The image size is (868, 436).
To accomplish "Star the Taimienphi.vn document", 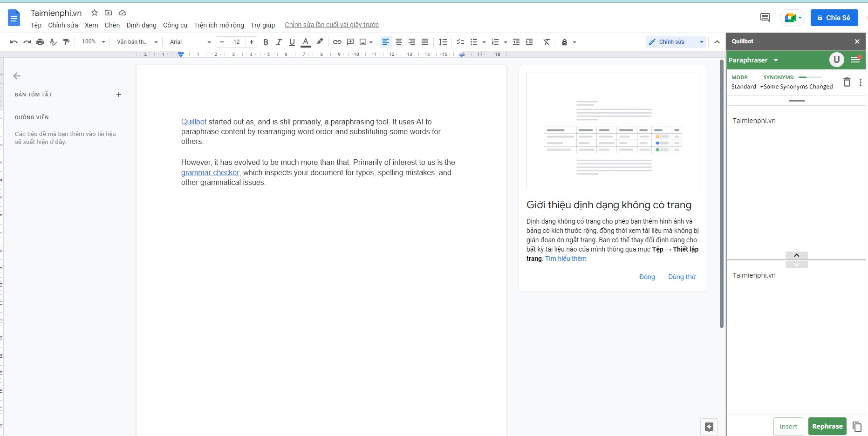I will click(95, 13).
